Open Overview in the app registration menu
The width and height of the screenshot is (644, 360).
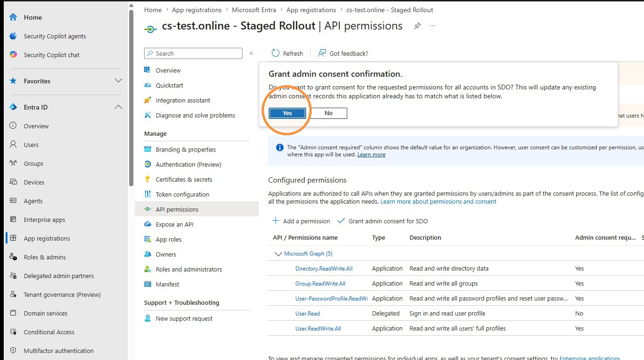coord(168,70)
